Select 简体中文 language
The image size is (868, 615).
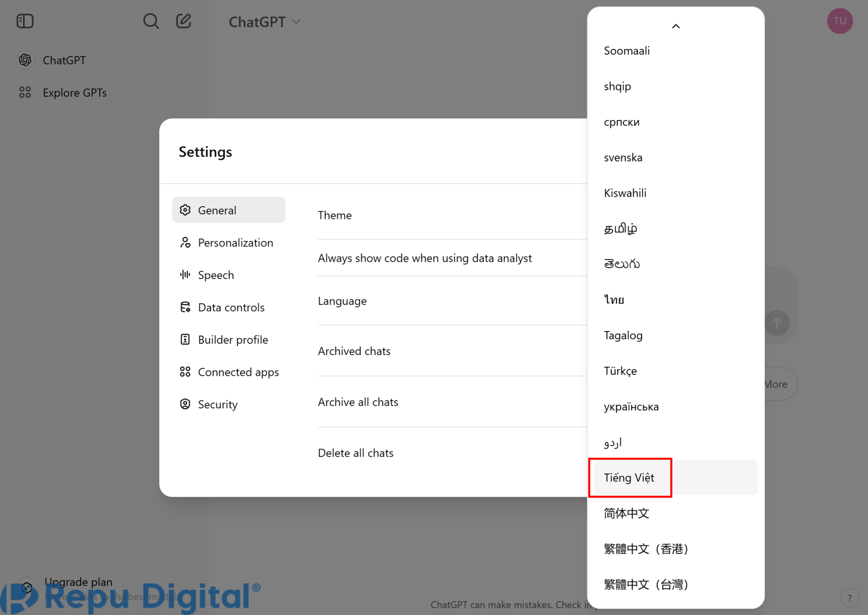(676, 513)
